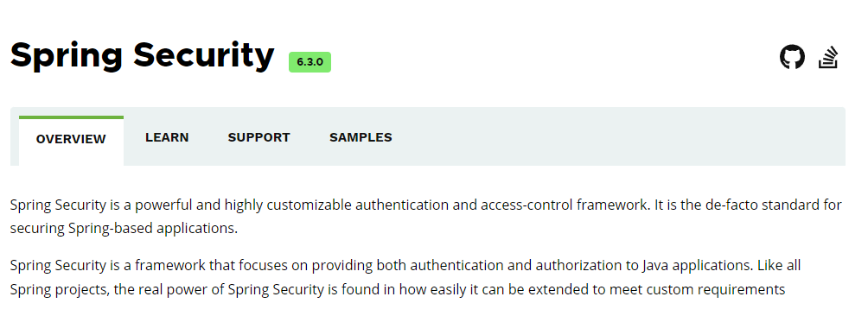Open the Stack Overflow icon
The height and width of the screenshot is (322, 868).
tap(828, 58)
